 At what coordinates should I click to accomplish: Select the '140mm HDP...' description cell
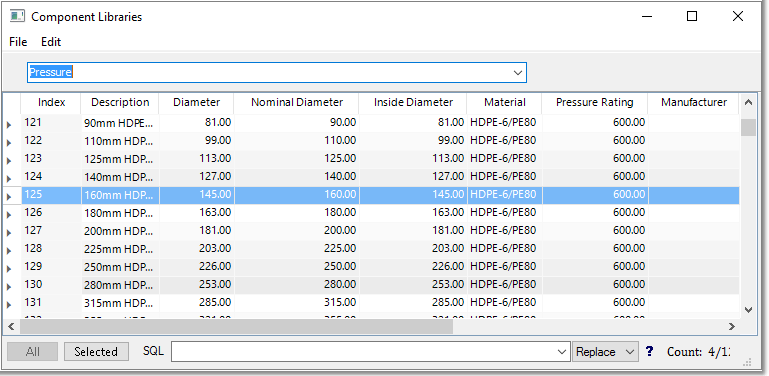[120, 177]
